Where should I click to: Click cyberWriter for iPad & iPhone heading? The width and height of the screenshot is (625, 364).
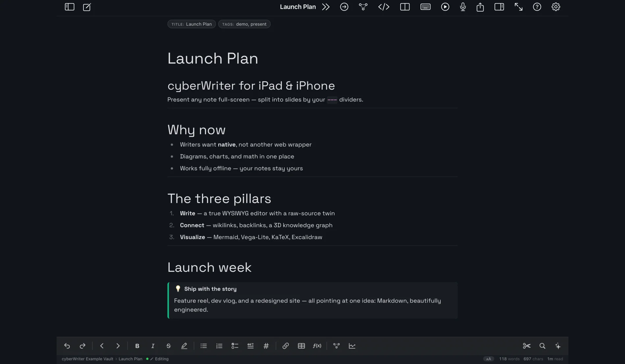[x=251, y=86]
